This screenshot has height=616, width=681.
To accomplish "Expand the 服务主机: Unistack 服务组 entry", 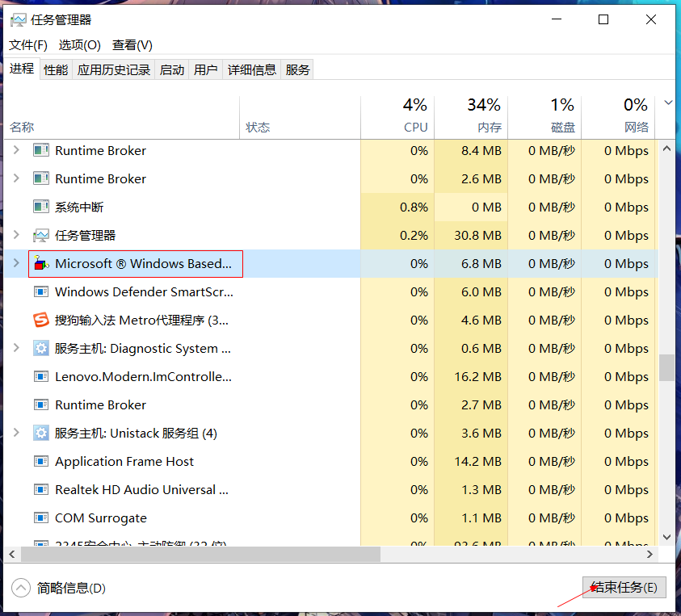I will 16,433.
